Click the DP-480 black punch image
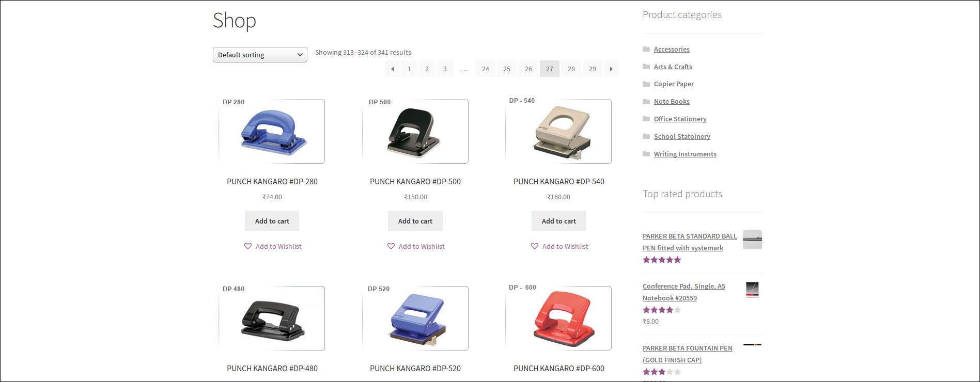 [272, 318]
